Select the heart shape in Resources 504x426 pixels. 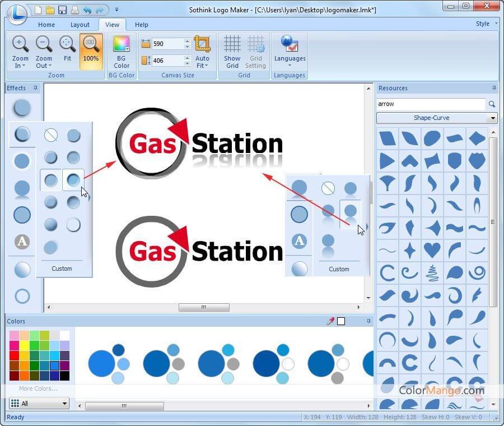pyautogui.click(x=432, y=249)
